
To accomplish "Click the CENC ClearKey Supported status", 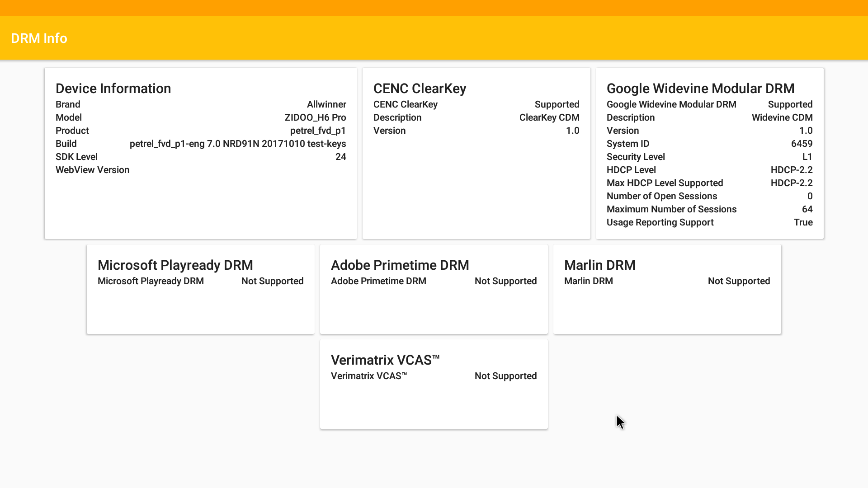I will pyautogui.click(x=557, y=104).
